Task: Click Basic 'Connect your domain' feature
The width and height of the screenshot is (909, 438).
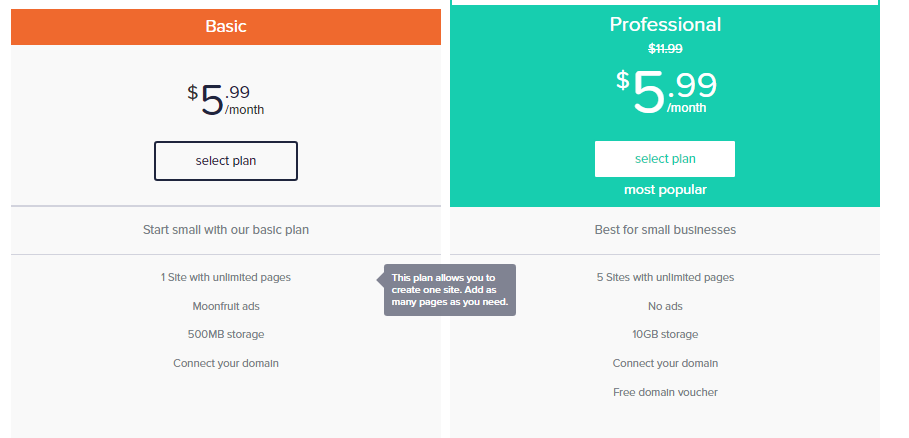Action: [226, 363]
